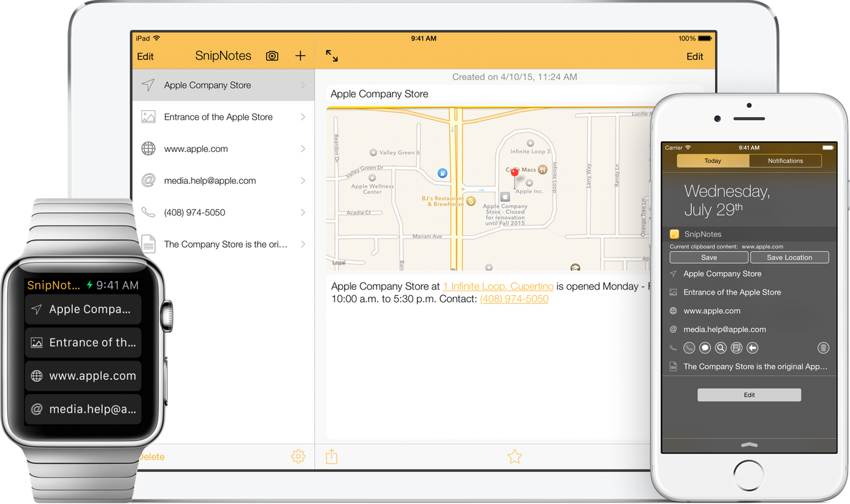The width and height of the screenshot is (850, 504).
Task: Open Entrance of th... note on Watch
Action: (x=83, y=343)
